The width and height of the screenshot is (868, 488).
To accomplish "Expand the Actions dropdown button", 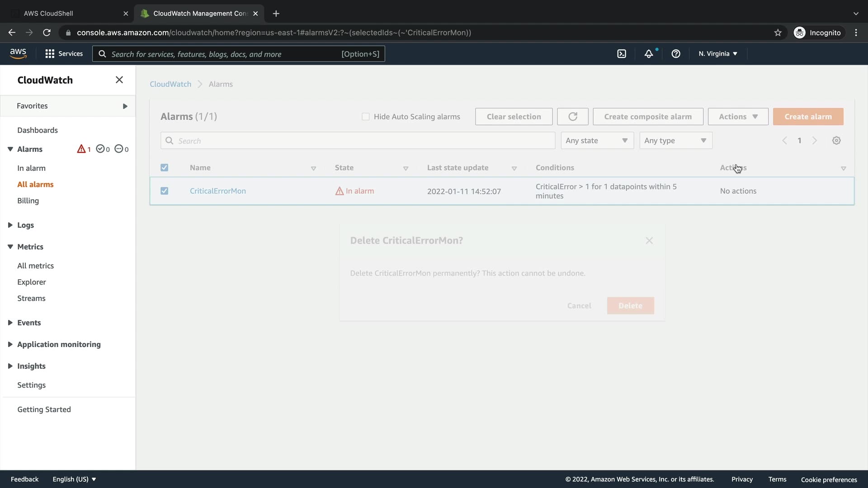I will coord(738,117).
